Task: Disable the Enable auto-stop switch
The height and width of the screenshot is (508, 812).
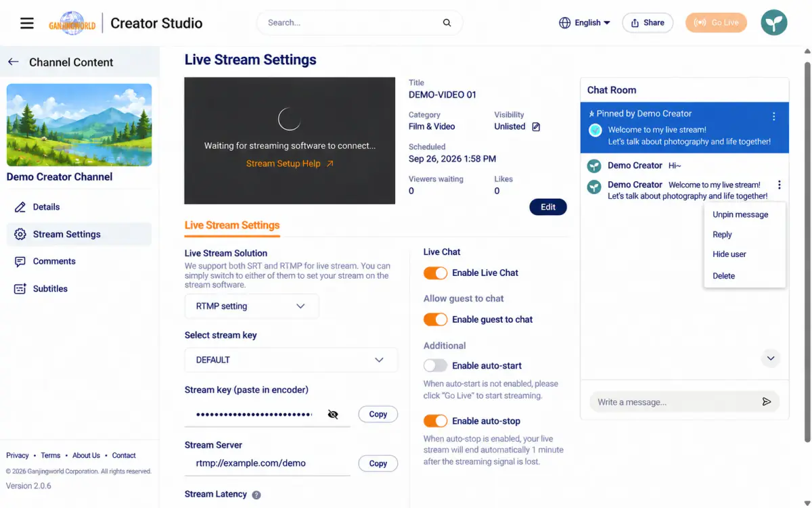Action: coord(435,421)
